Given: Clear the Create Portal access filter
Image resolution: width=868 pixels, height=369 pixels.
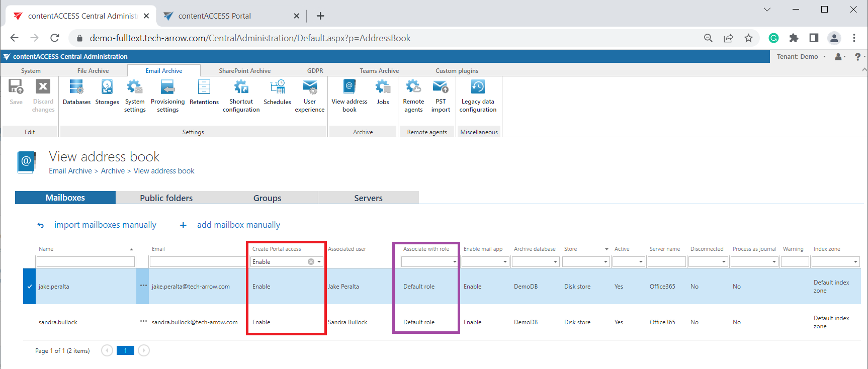Looking at the screenshot, I should click(x=311, y=262).
